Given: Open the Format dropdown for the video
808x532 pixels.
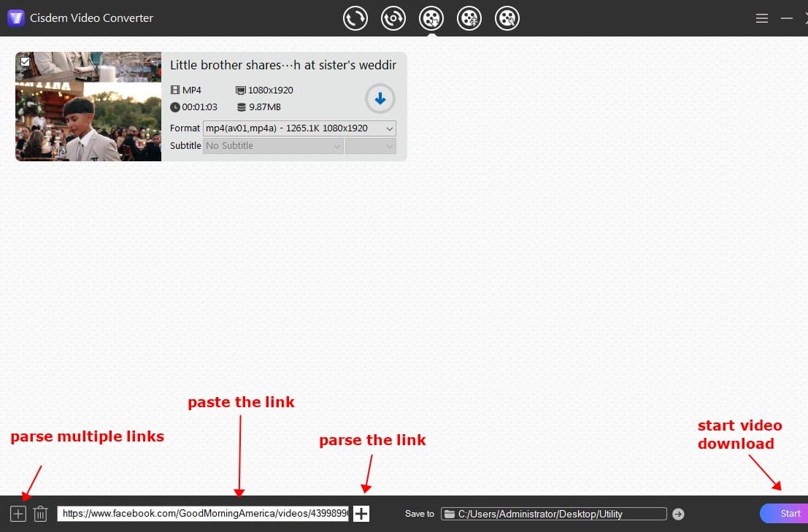Looking at the screenshot, I should (299, 128).
